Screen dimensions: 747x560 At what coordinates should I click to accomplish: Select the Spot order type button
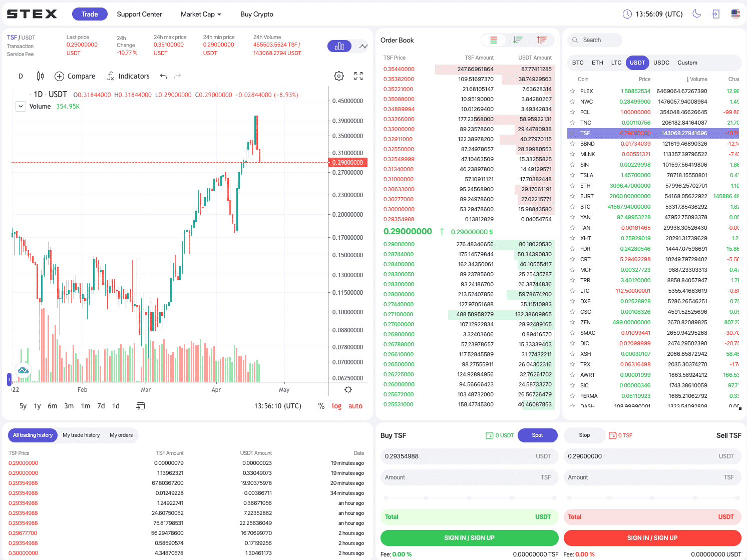pos(537,435)
